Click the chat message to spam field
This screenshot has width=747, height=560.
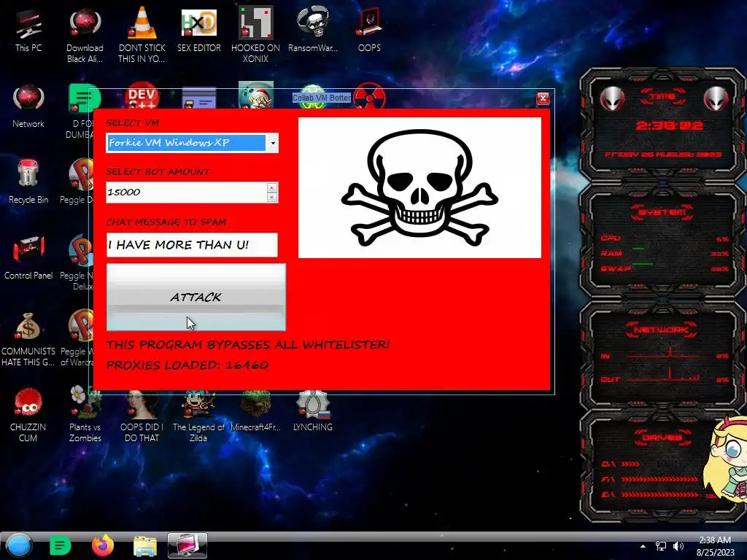pos(192,245)
